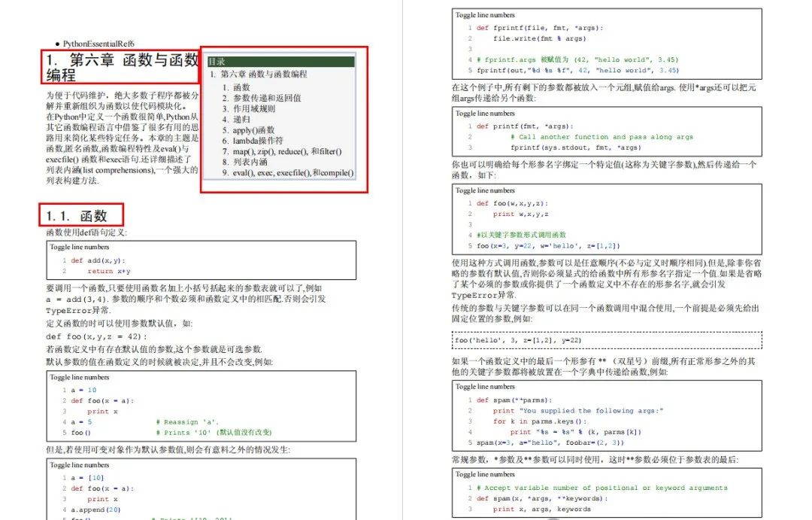Toggle line numbers for the spam(**parms) block
Screen dimensions: 812x520
pyautogui.click(x=485, y=386)
